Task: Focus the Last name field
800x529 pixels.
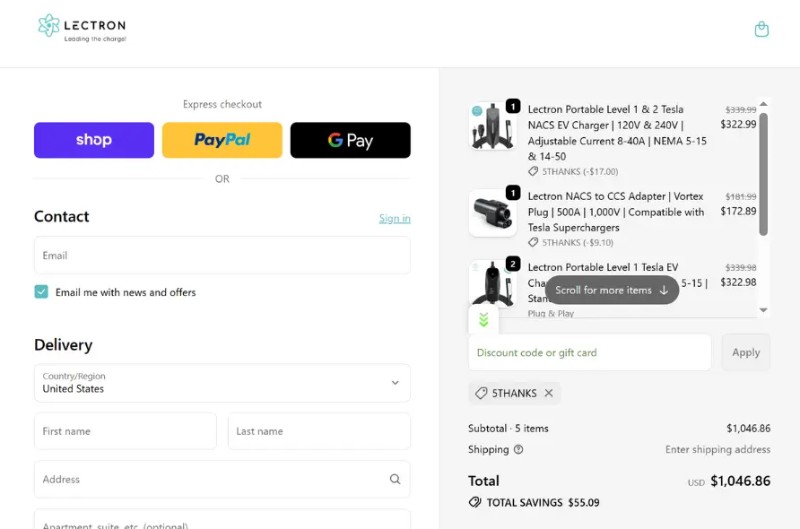Action: tap(319, 431)
